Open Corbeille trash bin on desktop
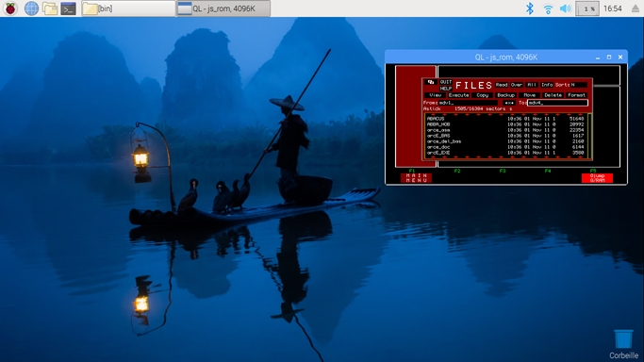This screenshot has height=362, width=644. 623,344
